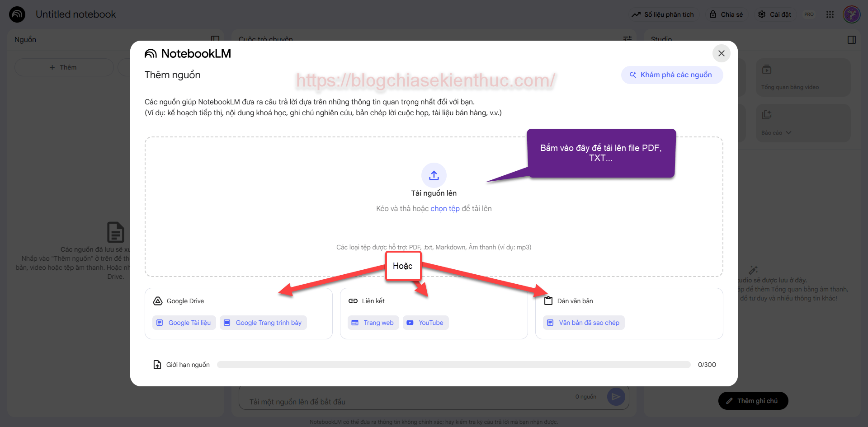Click the document icon in Nguồn panel
Viewport: 868px width, 427px height.
(116, 232)
